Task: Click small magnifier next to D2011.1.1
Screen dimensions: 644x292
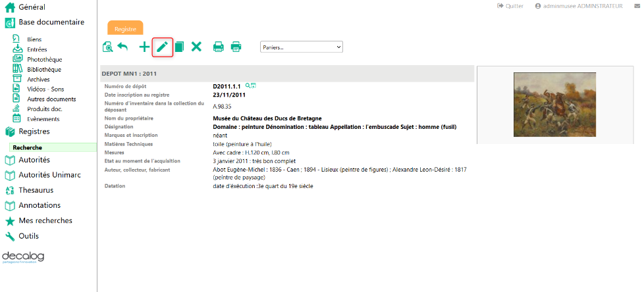Action: click(248, 86)
